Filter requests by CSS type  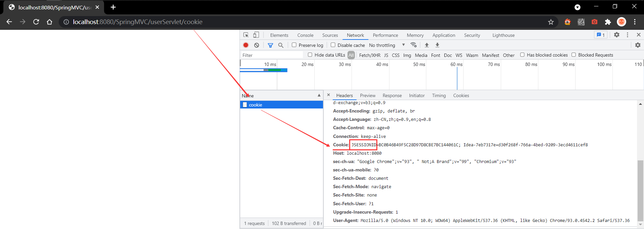click(396, 55)
